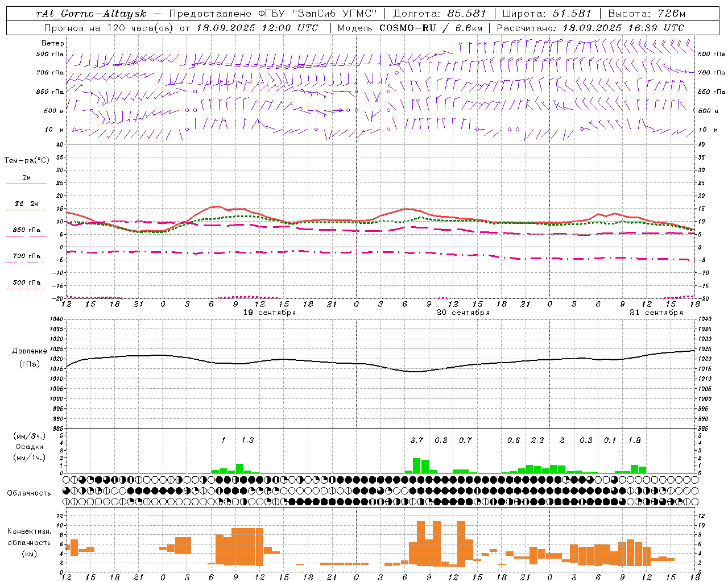Viewport: 728px width, 582px height.
Task: Click the Td 2м dew point legend entry
Action: coord(27,203)
